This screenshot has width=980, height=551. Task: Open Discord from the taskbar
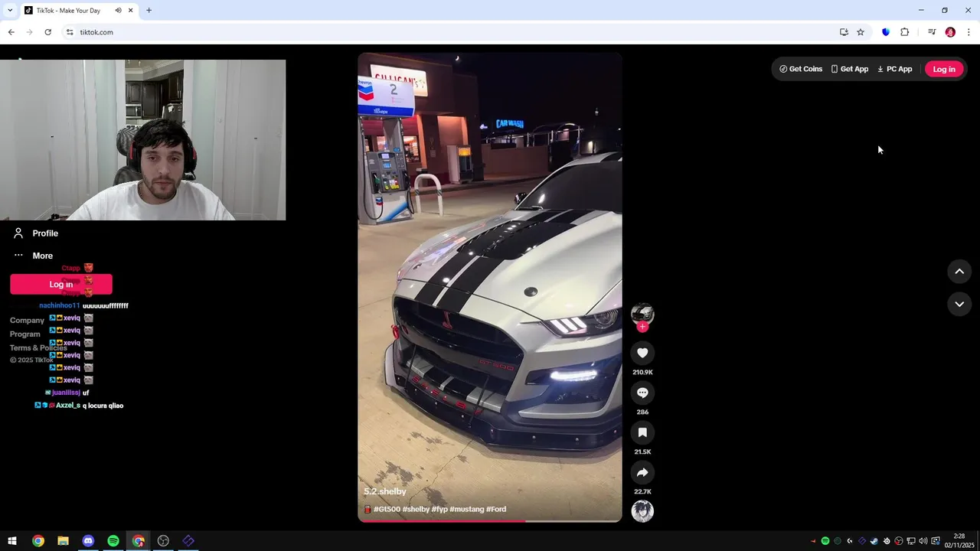[88, 541]
